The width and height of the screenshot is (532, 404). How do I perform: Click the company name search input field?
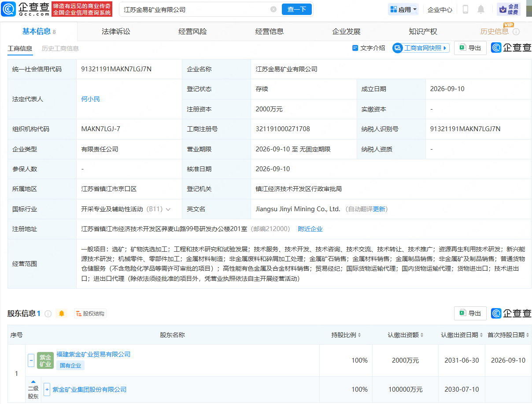click(x=196, y=9)
